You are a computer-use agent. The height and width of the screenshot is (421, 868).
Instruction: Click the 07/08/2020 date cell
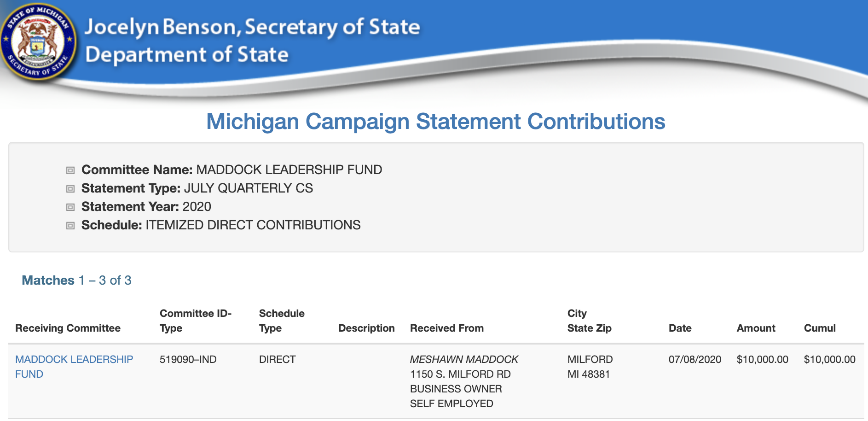coord(694,359)
